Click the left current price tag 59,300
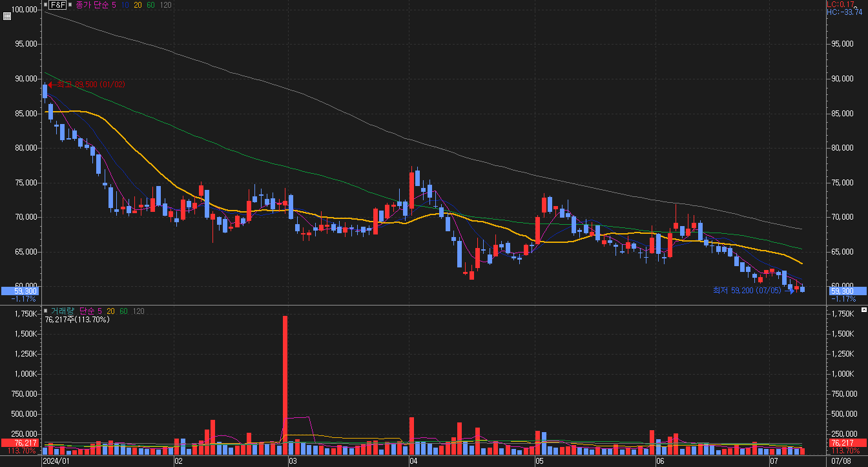The width and height of the screenshot is (868, 467). (x=19, y=291)
